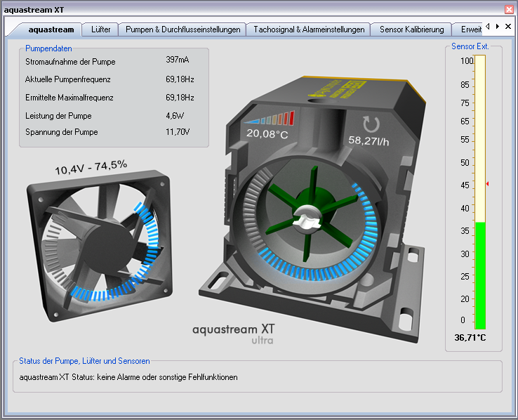Open the partially hidden Erweit tab
Viewport: 518px width, 420px height.
point(470,29)
